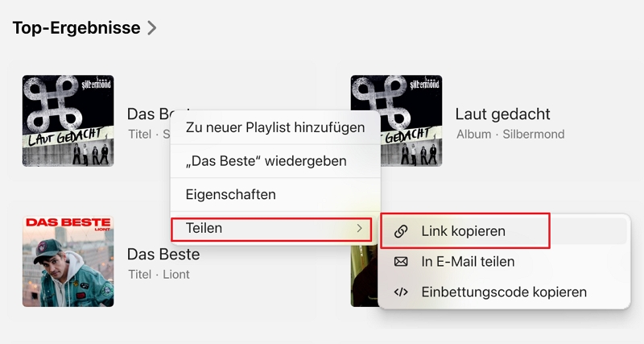Open the Laut gedacht album title
Image resolution: width=644 pixels, height=344 pixels.
(502, 114)
